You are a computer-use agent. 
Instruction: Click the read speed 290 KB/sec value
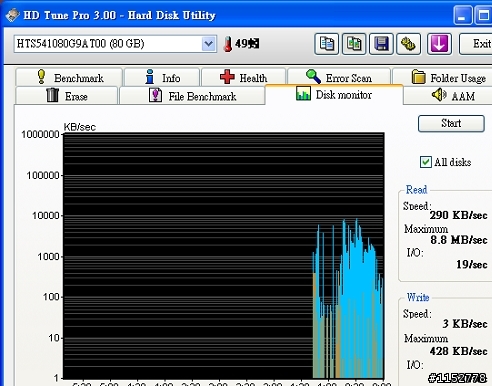458,215
